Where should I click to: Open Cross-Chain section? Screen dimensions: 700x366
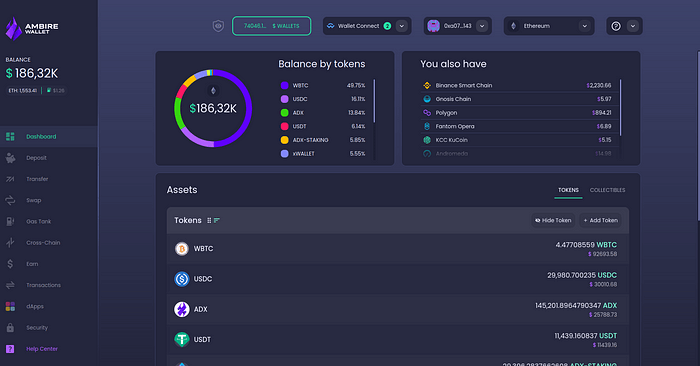pos(43,243)
